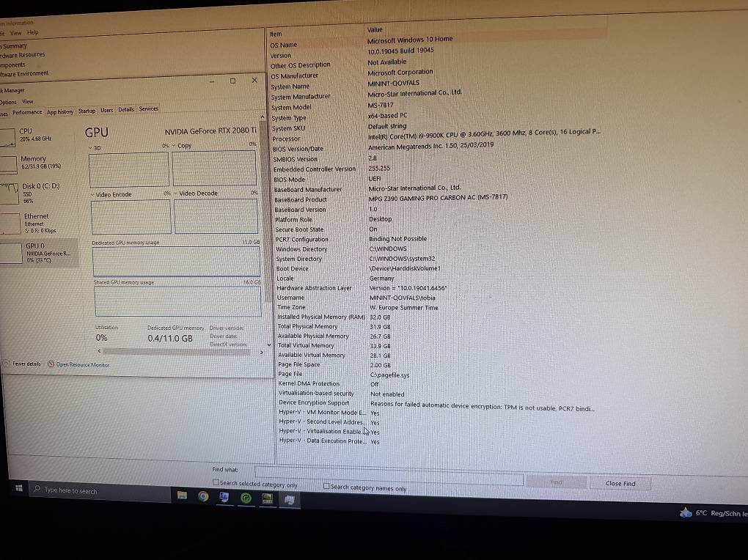Open Disk 0 (C: D:) performance view
748x560 pixels.
(38, 193)
